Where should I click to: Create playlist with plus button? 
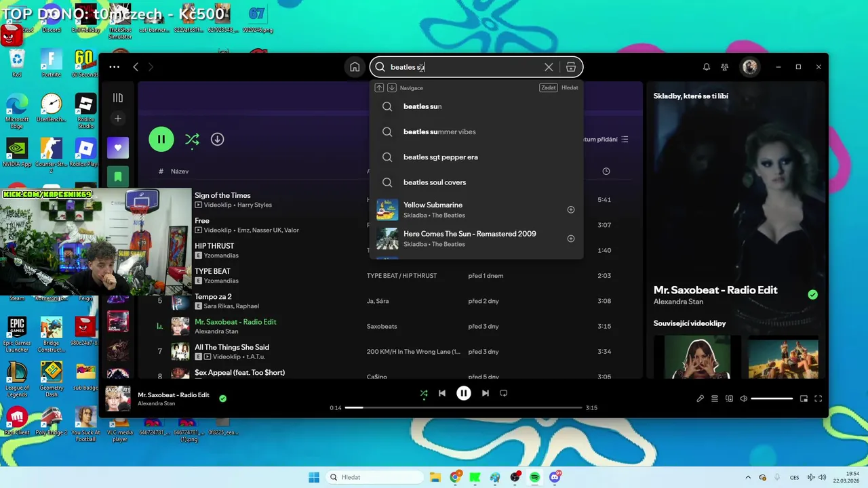tap(118, 119)
